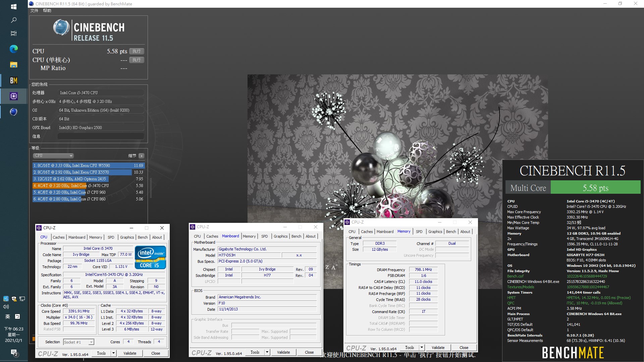Click the 信息 info input field
The image size is (644, 362).
101,136
